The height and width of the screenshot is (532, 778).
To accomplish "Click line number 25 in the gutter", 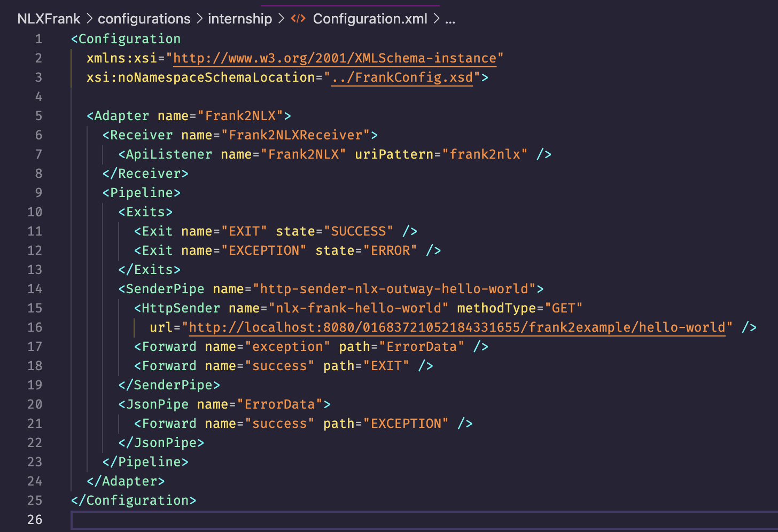I will click(35, 500).
